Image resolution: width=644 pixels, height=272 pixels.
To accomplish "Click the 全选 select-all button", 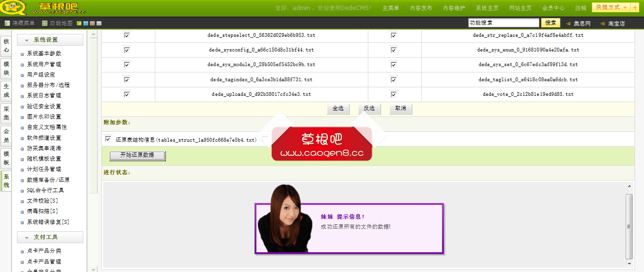I will [338, 109].
